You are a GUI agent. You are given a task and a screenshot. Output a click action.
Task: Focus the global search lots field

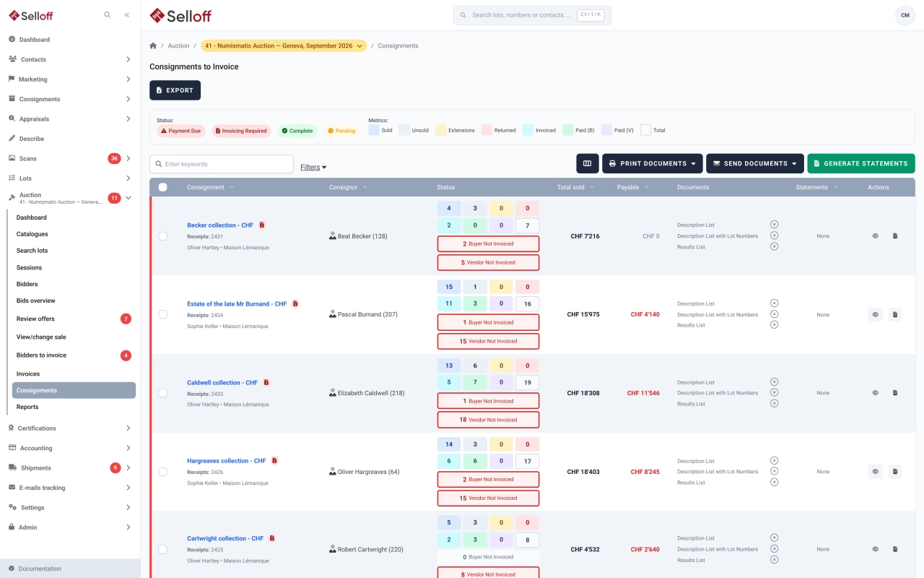532,15
